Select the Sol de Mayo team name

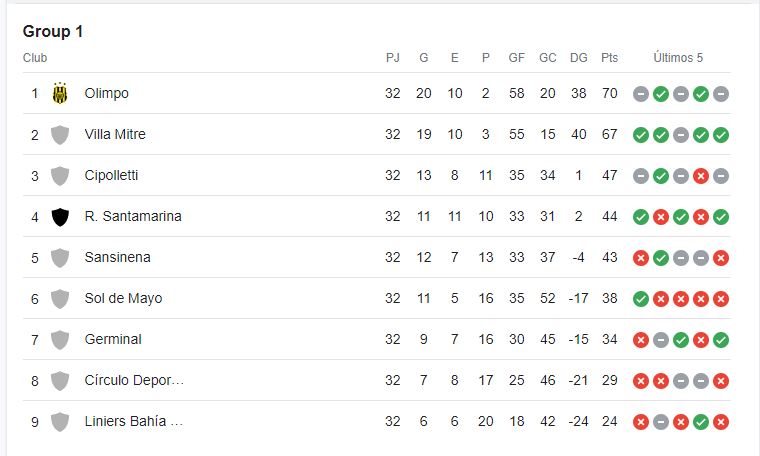point(124,299)
